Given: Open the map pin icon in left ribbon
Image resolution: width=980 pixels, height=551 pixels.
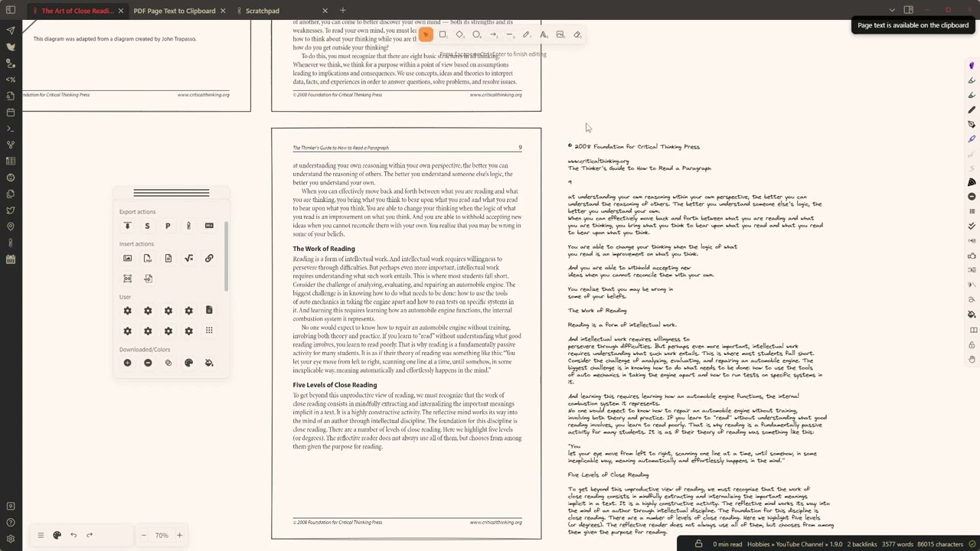Looking at the screenshot, I should (x=11, y=227).
